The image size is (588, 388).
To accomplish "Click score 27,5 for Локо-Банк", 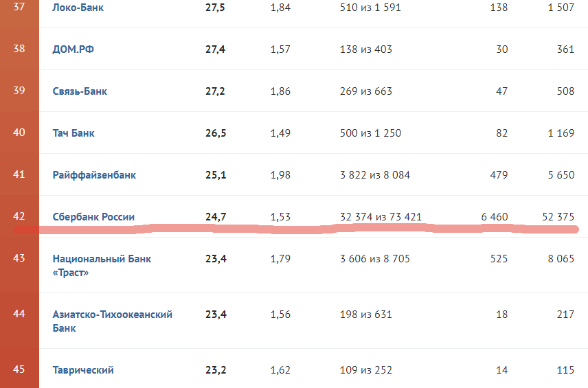I will pos(215,8).
